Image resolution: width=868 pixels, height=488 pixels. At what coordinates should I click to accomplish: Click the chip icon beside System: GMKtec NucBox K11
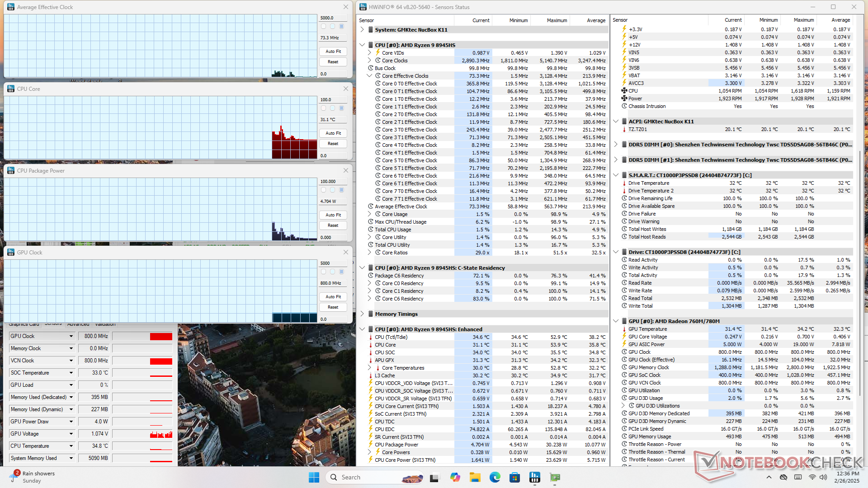(x=371, y=30)
